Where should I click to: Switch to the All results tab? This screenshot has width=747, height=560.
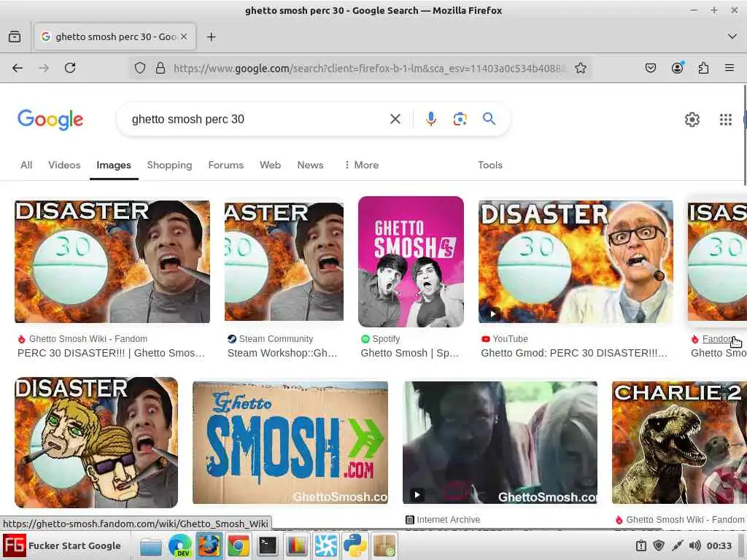coord(26,166)
